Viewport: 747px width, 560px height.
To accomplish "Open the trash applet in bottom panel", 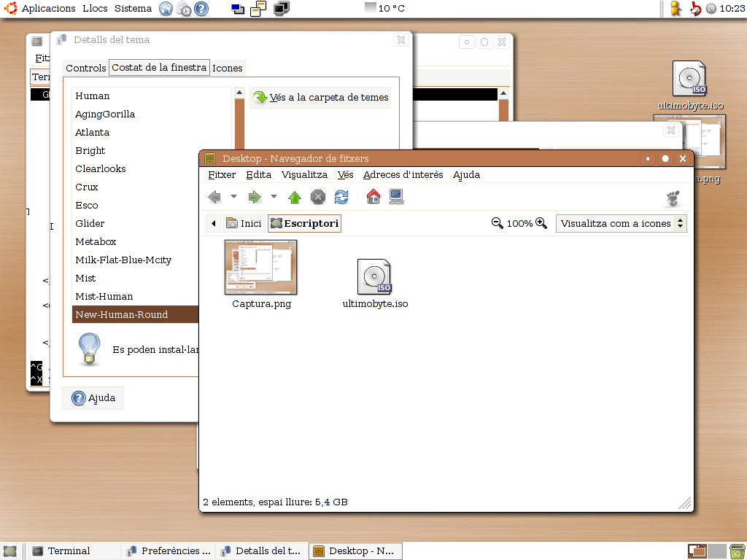I will (737, 551).
